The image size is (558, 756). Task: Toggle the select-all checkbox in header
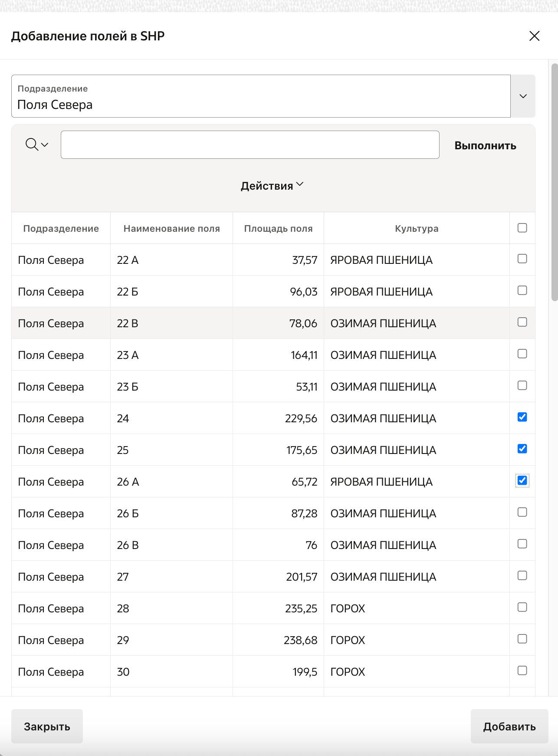(x=522, y=228)
